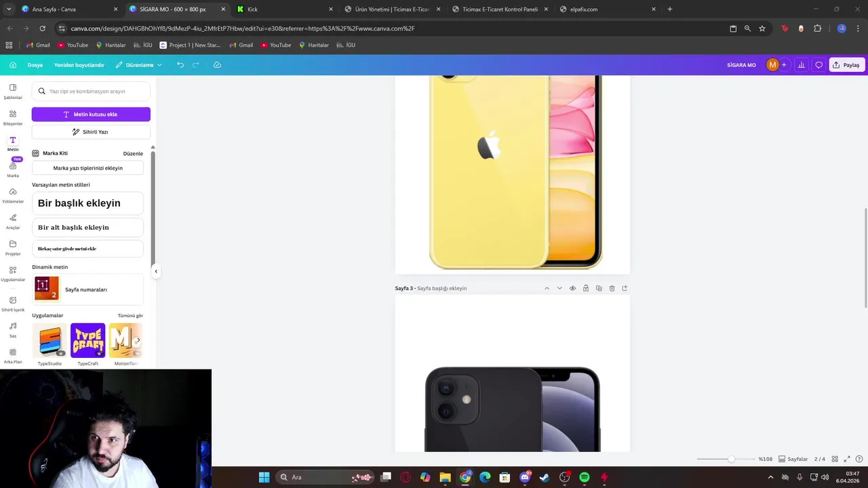Add body text Birkaç satır gövde metni
Viewport: 868px width, 488px height.
88,249
